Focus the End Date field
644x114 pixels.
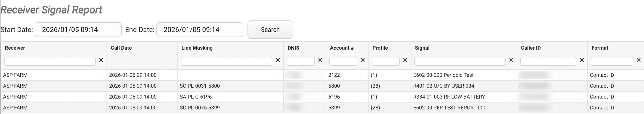click(199, 30)
